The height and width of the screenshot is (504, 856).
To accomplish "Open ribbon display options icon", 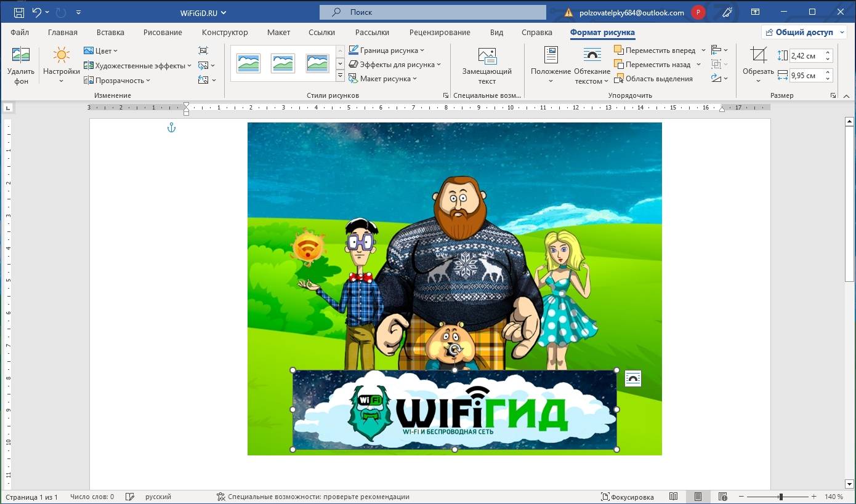I will pyautogui.click(x=756, y=12).
